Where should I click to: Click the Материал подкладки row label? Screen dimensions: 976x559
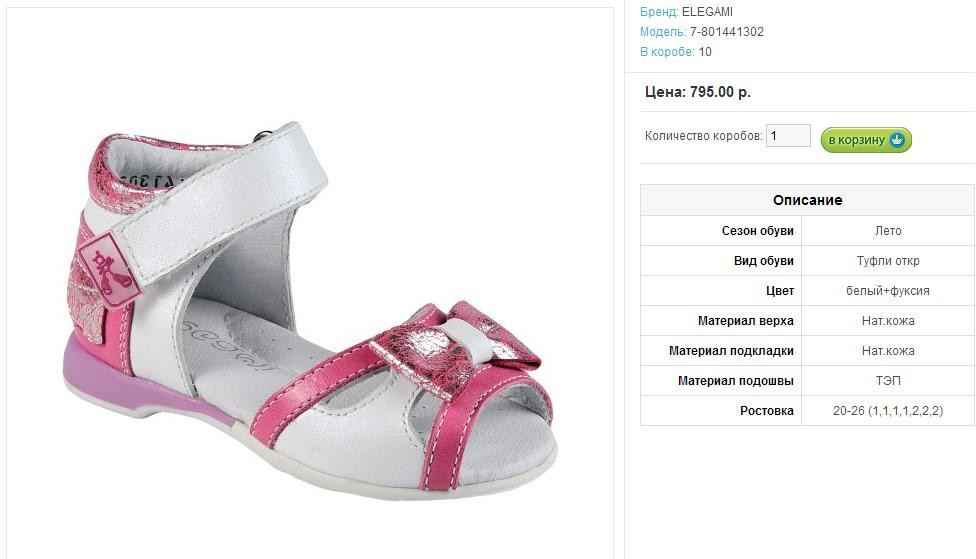(x=731, y=351)
